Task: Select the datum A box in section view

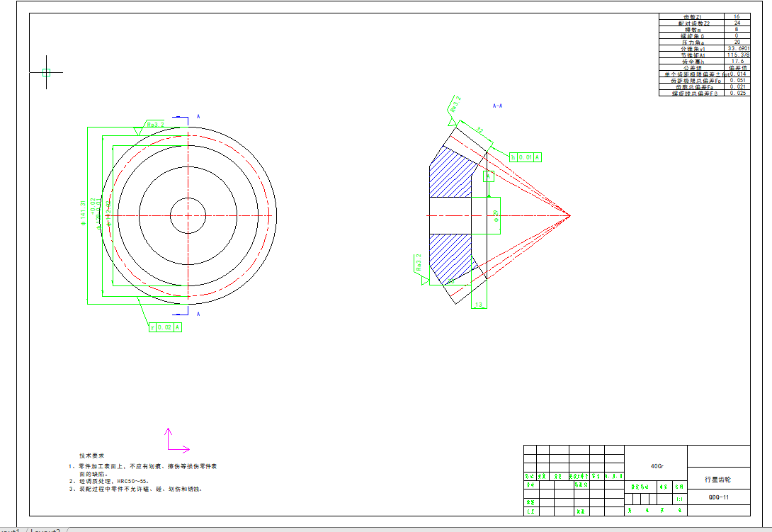Action: pos(488,176)
